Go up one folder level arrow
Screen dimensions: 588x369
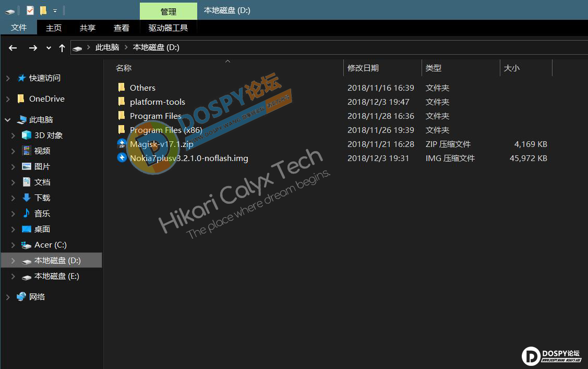tap(62, 47)
